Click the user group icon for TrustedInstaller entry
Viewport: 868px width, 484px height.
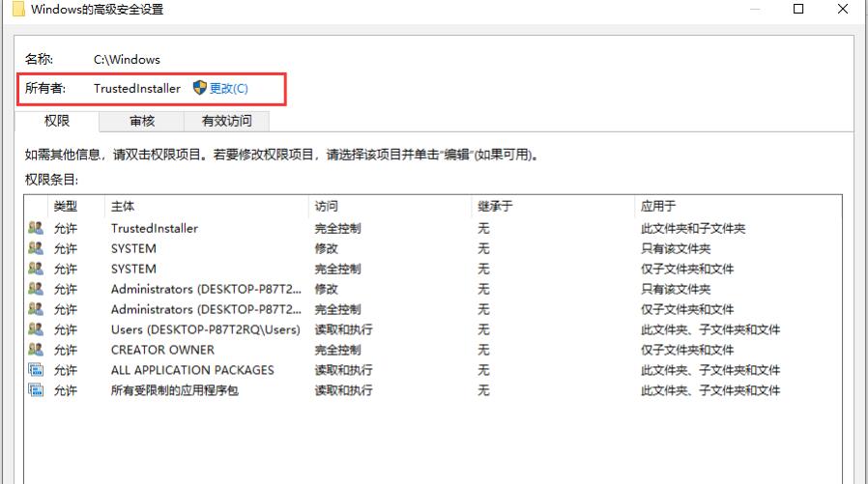tap(36, 228)
